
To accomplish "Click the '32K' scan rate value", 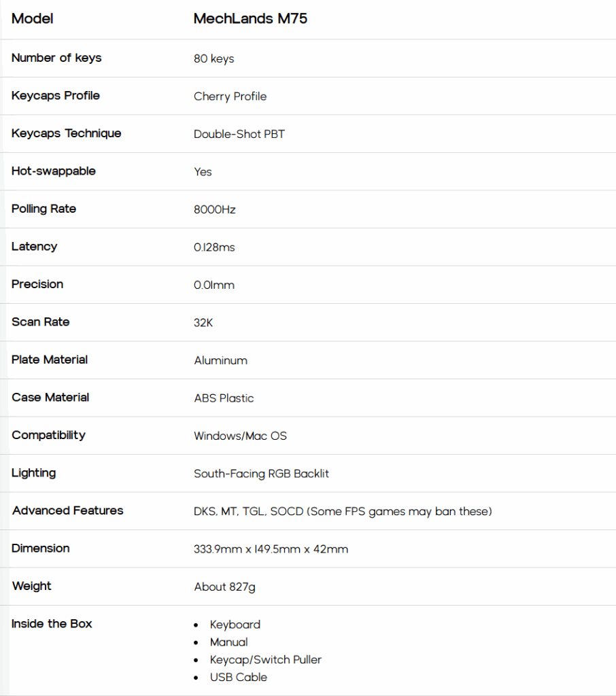I will pyautogui.click(x=203, y=323).
